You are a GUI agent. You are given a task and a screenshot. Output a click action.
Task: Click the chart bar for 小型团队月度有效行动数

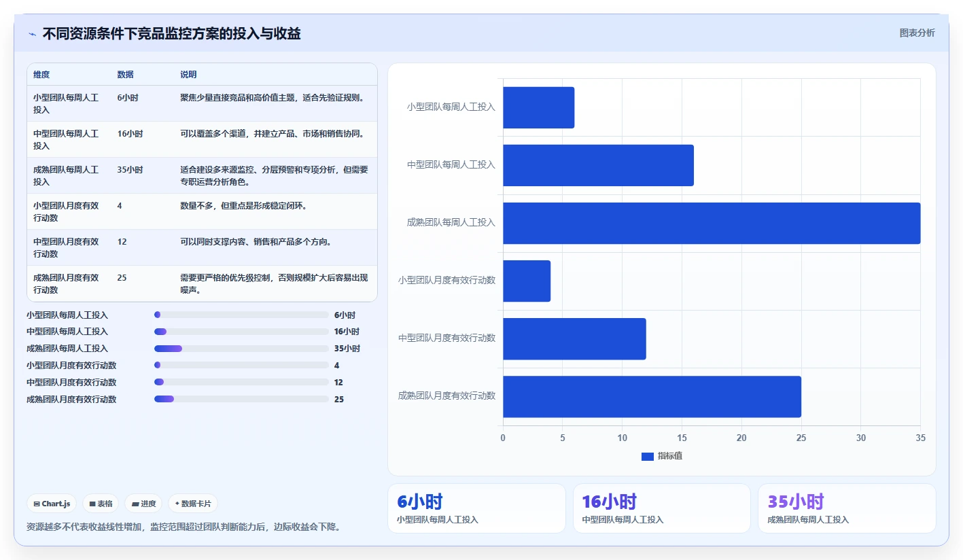tap(527, 281)
